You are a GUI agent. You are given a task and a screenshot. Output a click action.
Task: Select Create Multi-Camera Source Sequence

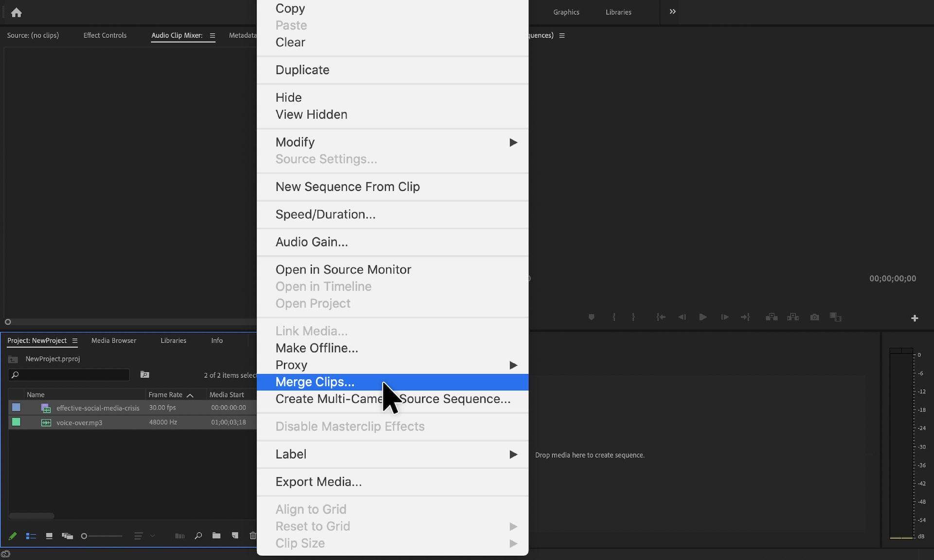(x=393, y=398)
